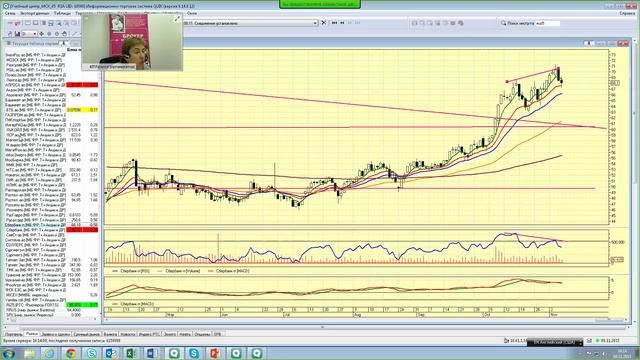
Task: Open the Окна menu
Action: (x=191, y=13)
